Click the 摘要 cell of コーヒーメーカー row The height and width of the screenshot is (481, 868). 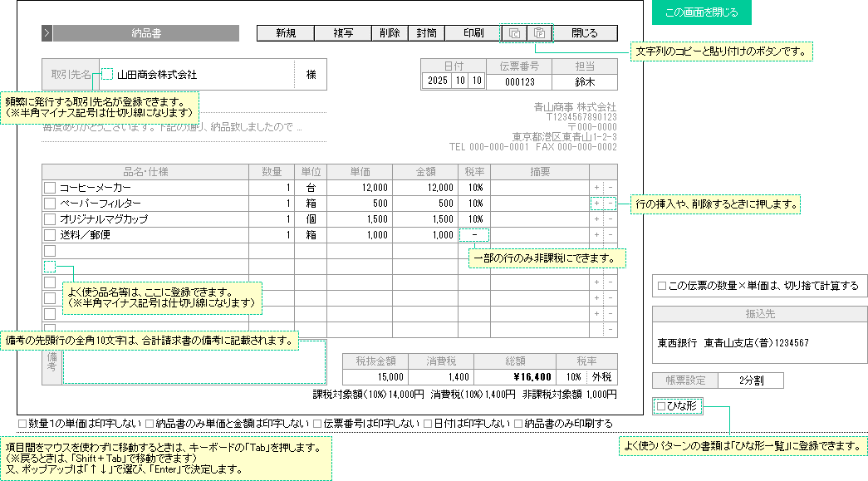click(540, 188)
